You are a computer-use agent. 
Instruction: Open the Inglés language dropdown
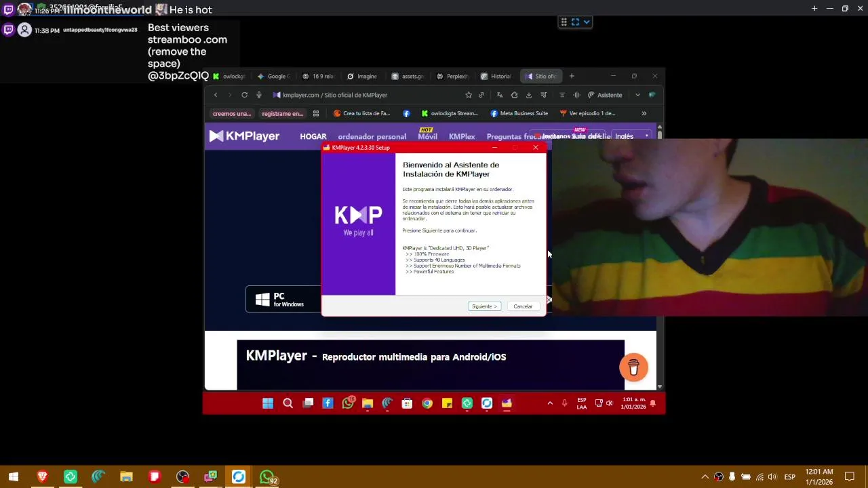pos(631,136)
